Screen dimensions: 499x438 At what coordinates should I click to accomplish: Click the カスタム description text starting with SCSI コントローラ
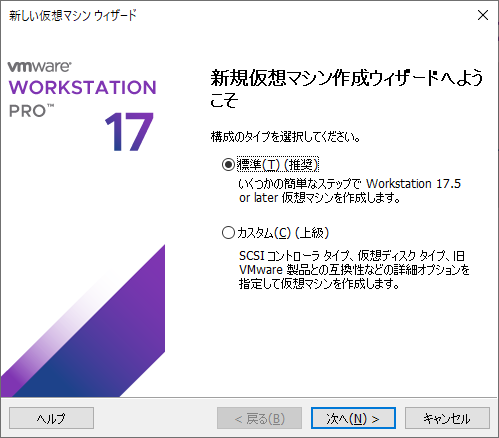tap(354, 270)
